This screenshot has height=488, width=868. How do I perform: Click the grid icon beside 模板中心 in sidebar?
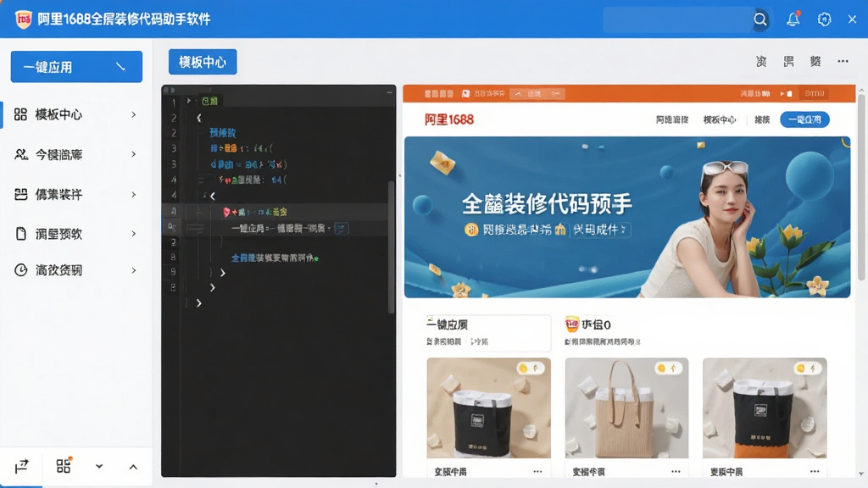pos(20,114)
